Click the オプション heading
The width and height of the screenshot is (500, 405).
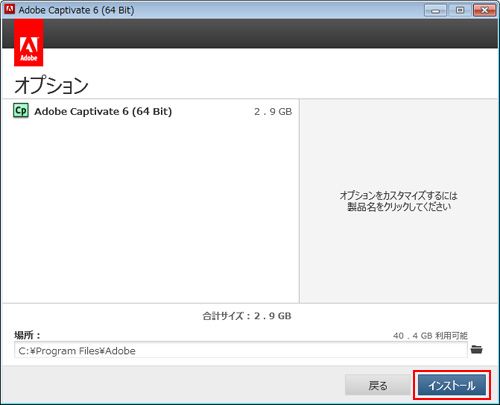51,85
